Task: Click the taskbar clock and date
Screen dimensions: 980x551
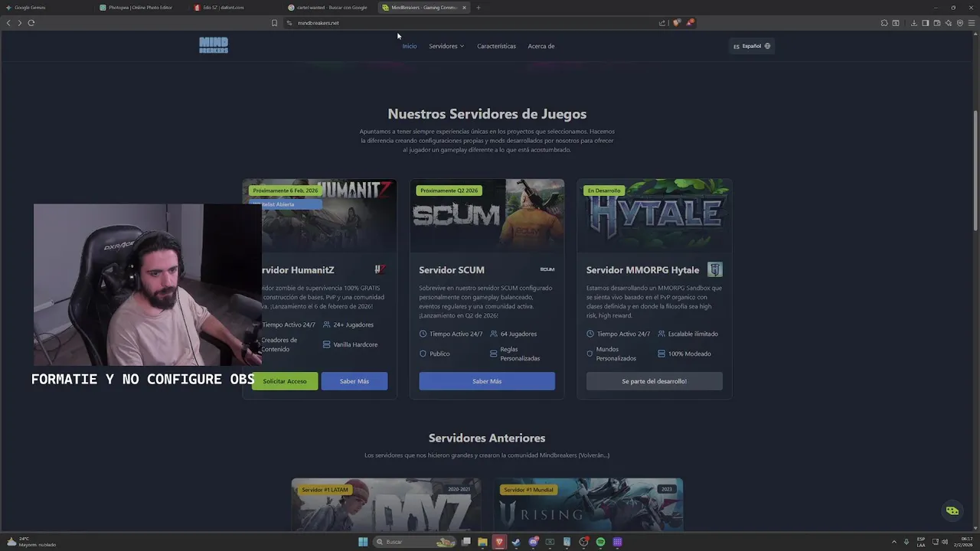Action: click(x=963, y=542)
